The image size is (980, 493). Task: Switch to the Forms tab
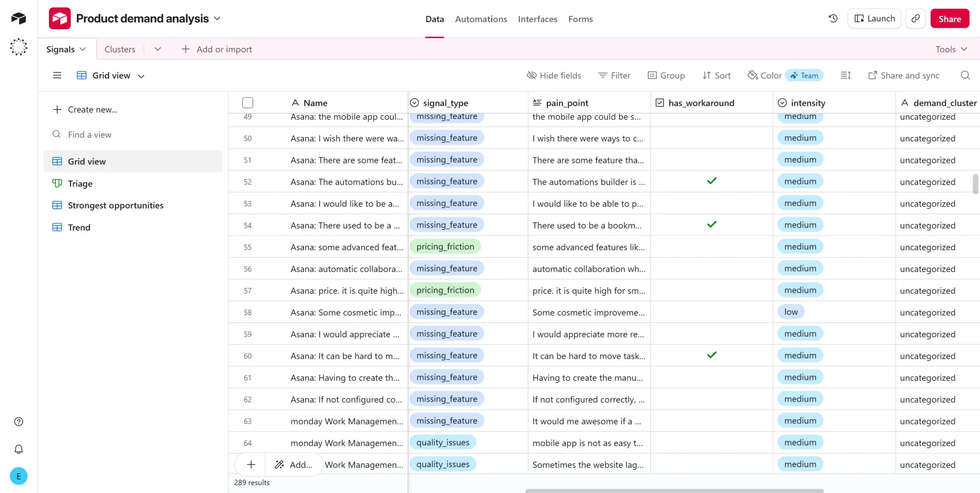581,19
